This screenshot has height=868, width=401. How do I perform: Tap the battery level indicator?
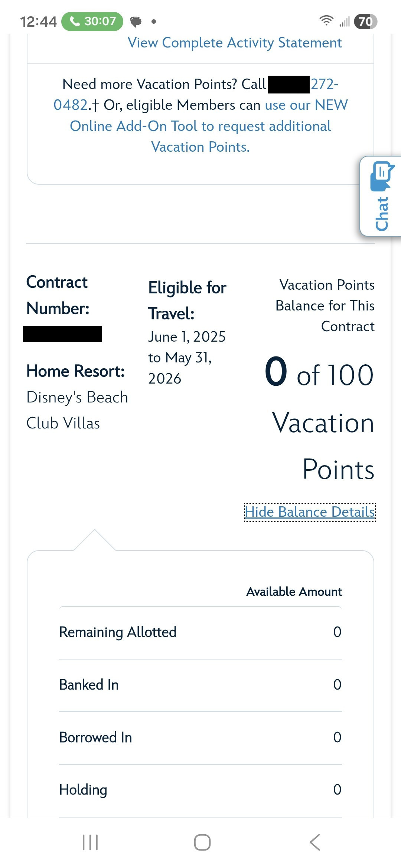click(x=365, y=22)
